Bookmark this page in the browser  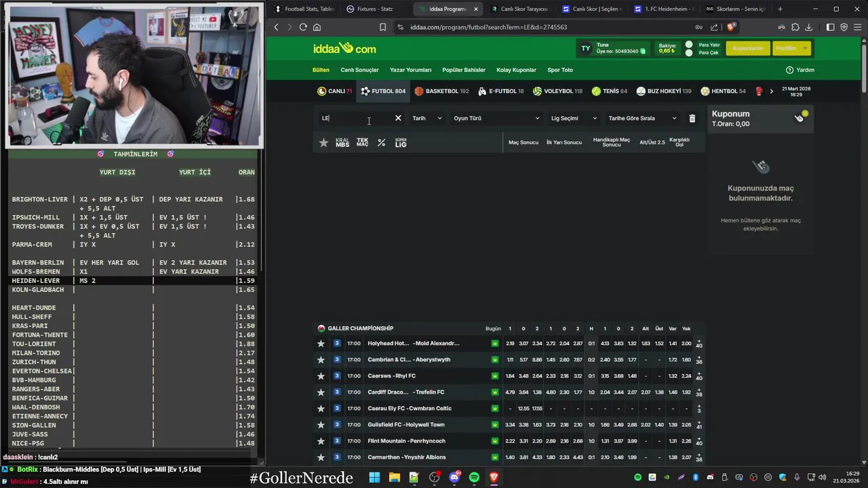tap(382, 27)
